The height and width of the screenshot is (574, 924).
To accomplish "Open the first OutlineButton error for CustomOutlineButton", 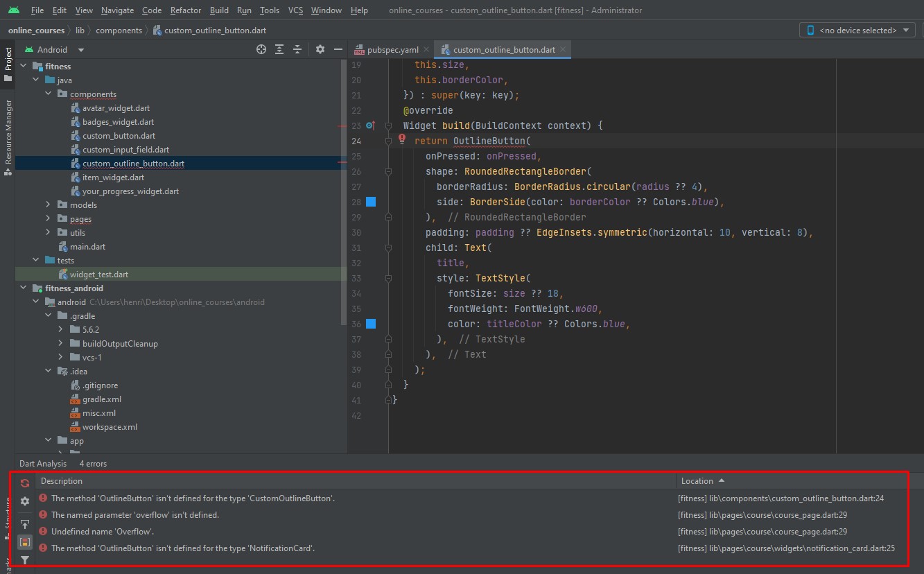I will pos(193,498).
